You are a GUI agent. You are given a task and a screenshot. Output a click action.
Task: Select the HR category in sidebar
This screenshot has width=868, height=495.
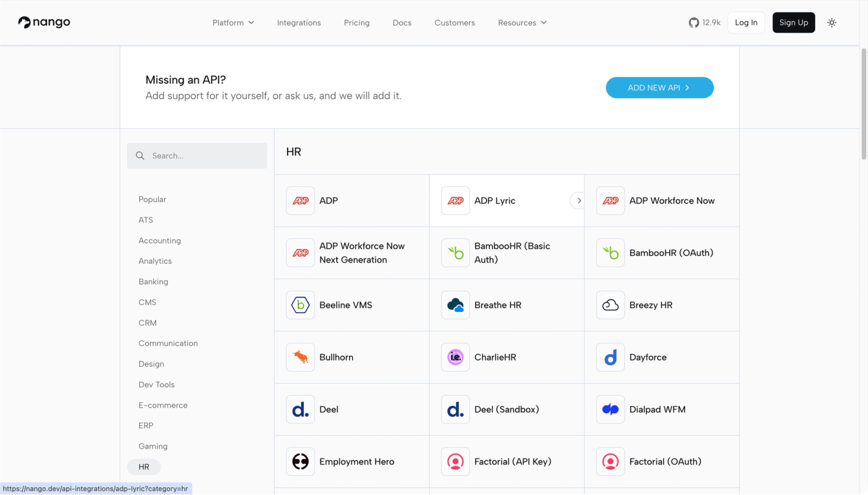tap(143, 467)
